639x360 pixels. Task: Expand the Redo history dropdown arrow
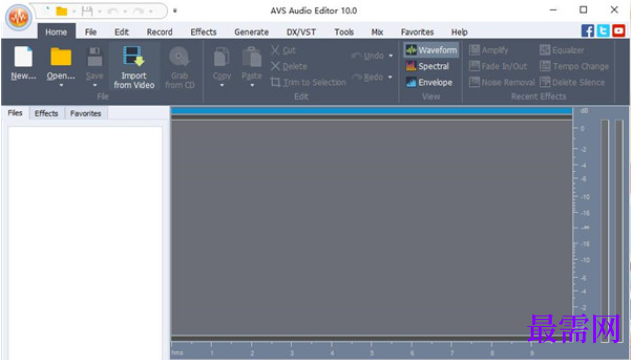point(390,77)
